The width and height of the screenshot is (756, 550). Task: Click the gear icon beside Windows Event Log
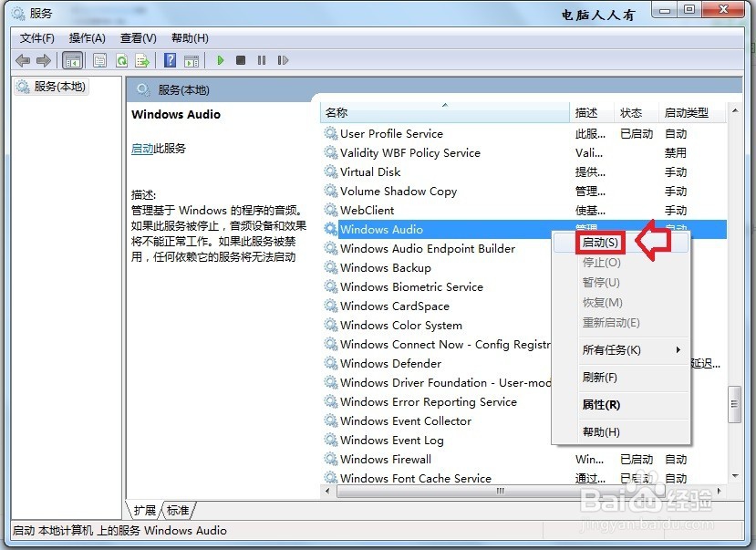[x=330, y=440]
